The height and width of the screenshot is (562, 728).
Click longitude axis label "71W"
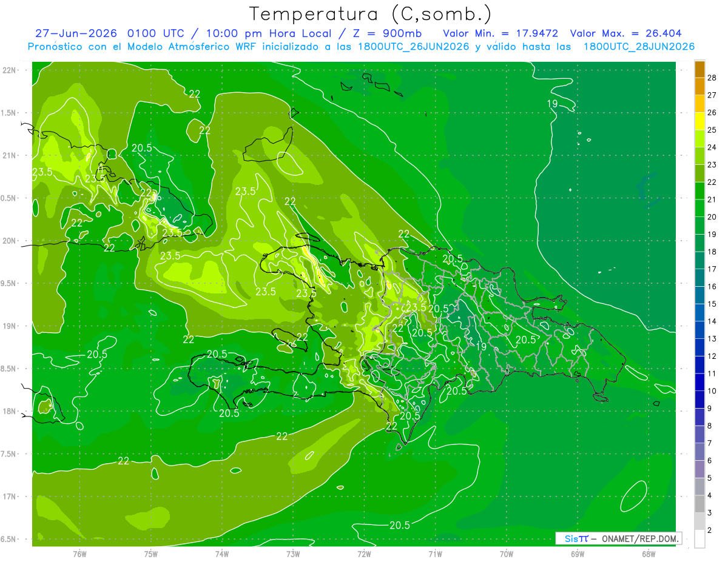pos(435,554)
